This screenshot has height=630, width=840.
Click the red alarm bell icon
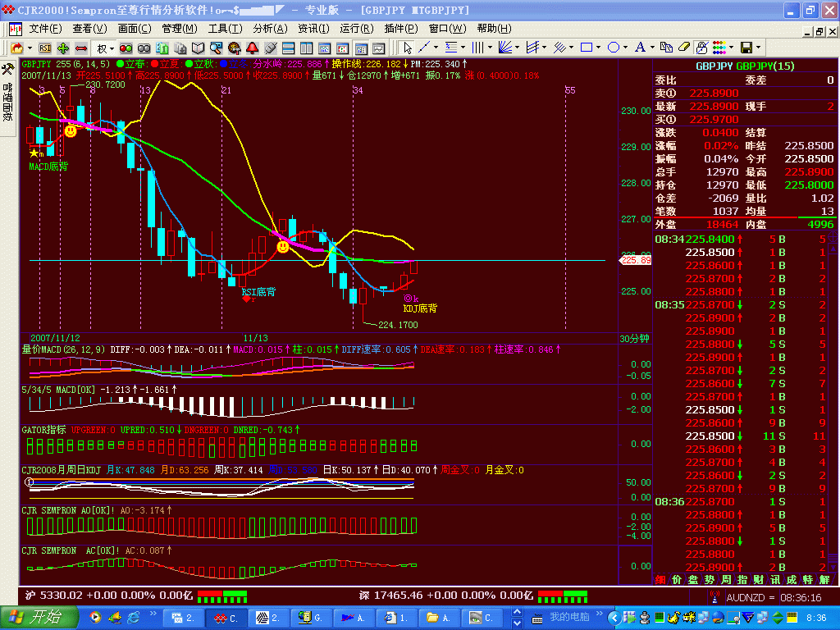tap(253, 48)
